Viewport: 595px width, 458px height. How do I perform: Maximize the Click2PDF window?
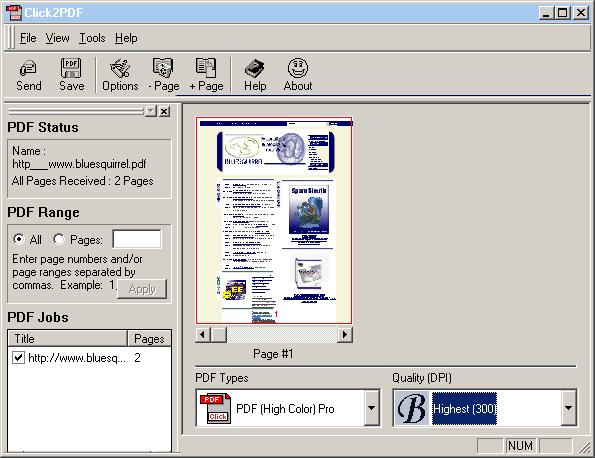point(562,13)
